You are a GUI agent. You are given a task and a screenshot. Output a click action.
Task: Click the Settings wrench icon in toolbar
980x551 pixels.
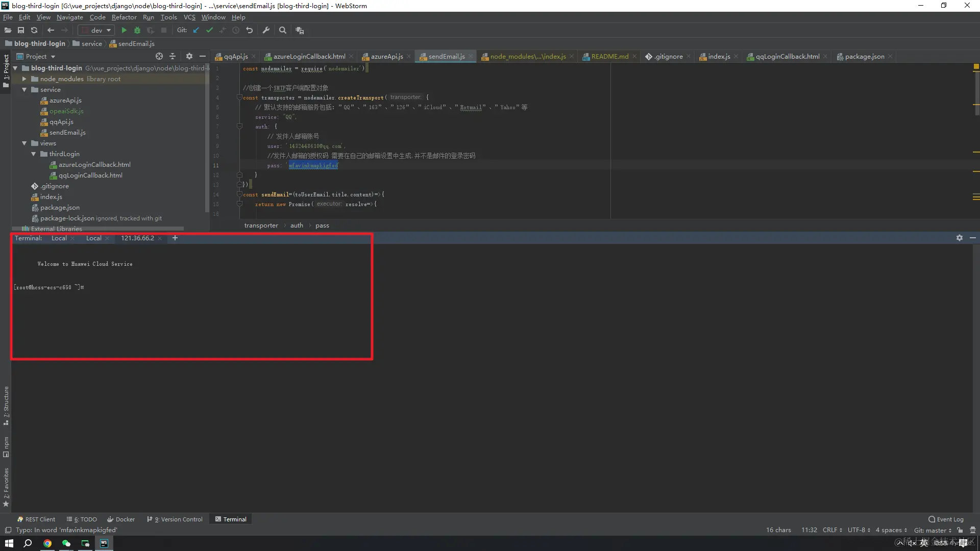click(x=266, y=30)
